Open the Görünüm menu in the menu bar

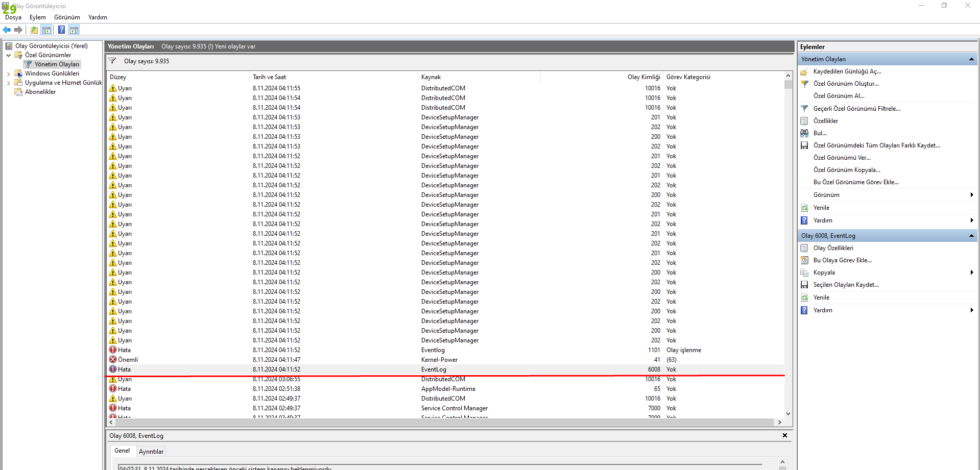(x=67, y=17)
